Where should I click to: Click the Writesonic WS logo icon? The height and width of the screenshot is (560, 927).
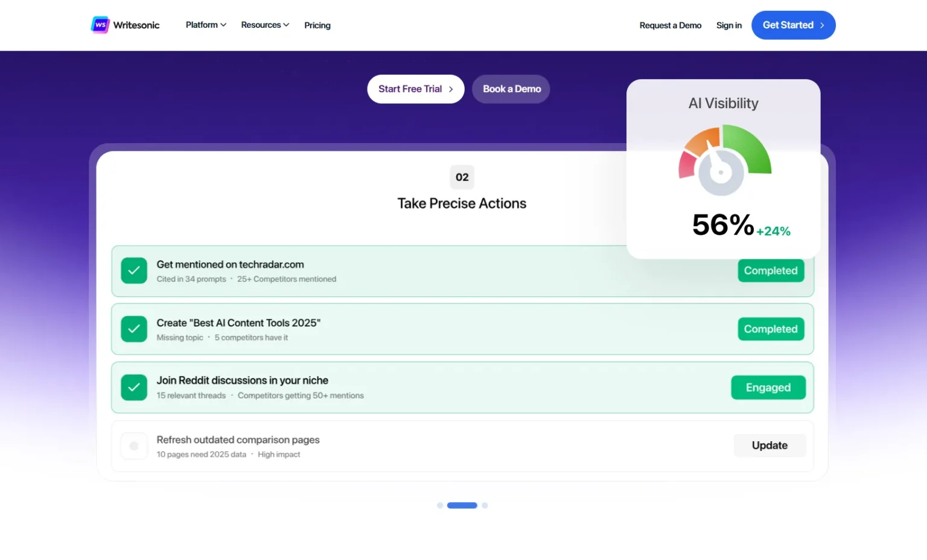(x=100, y=25)
